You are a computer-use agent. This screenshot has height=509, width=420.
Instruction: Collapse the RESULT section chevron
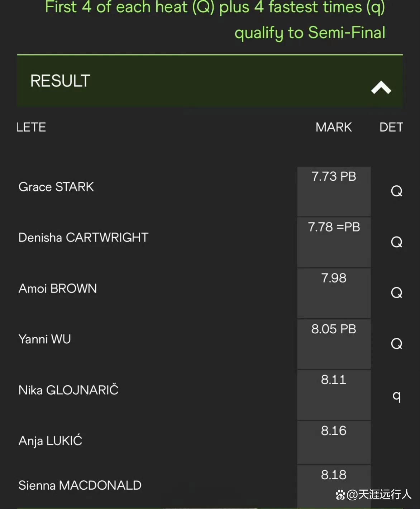381,87
